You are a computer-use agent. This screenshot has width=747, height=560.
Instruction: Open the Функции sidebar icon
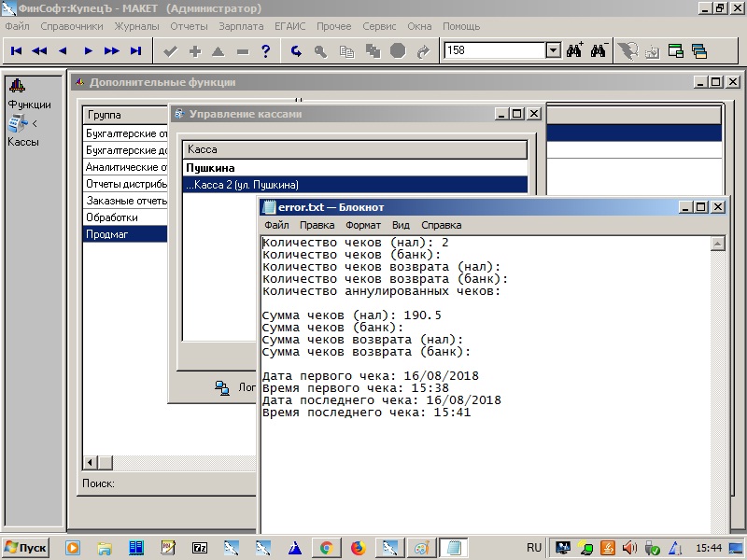coord(17,86)
